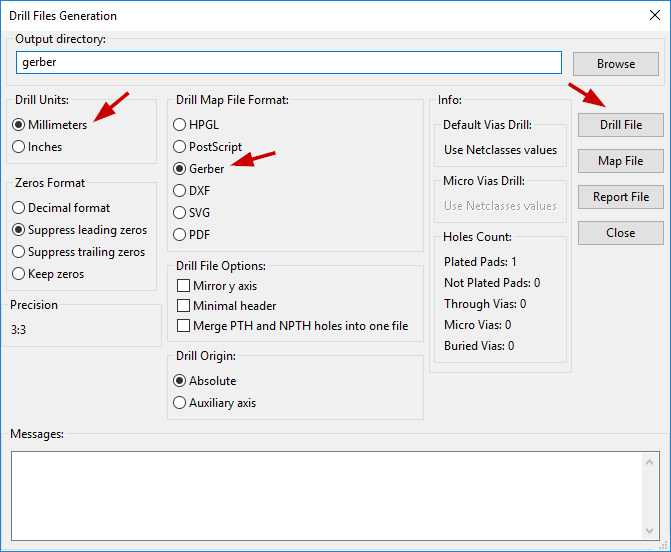
Task: Toggle Minimal header checkbox
Action: pos(226,306)
